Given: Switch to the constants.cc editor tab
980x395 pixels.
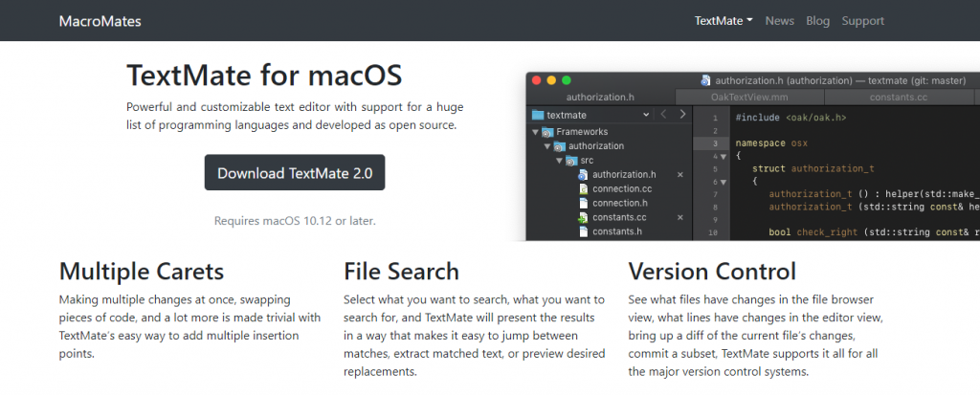Looking at the screenshot, I should click(896, 97).
